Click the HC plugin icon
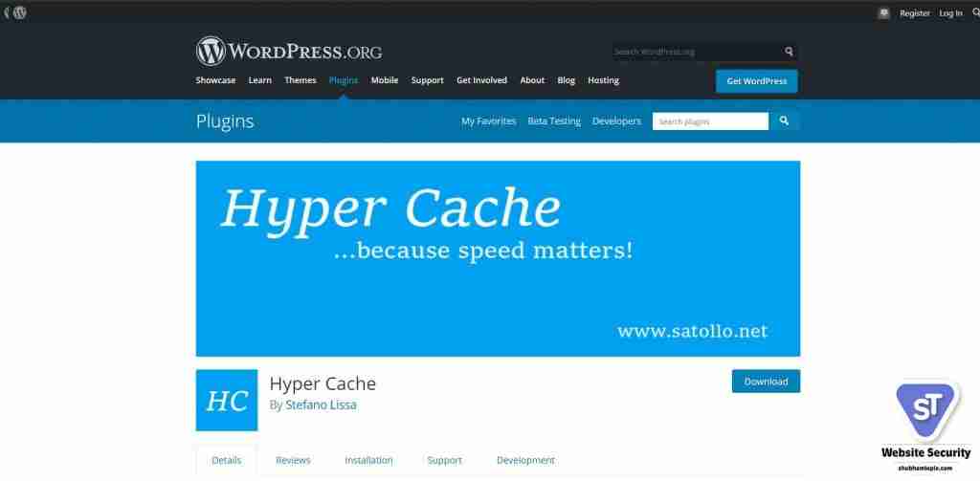This screenshot has width=980, height=481. tap(226, 400)
